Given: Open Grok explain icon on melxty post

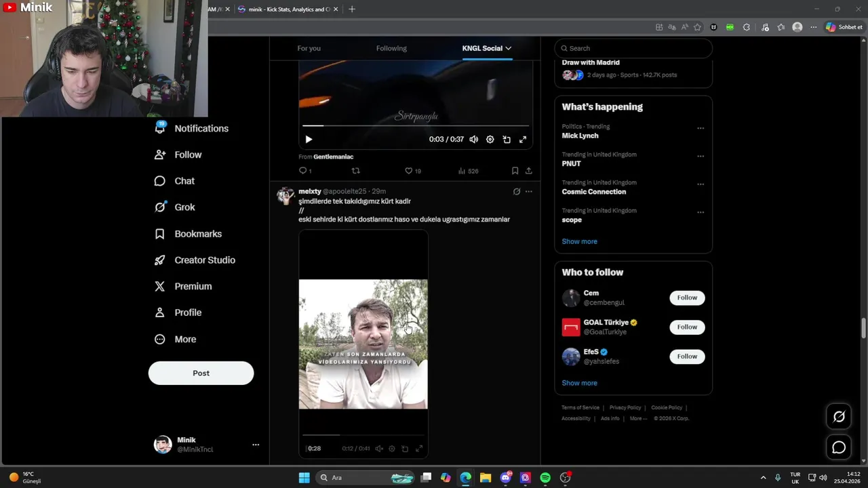Looking at the screenshot, I should coord(517,192).
